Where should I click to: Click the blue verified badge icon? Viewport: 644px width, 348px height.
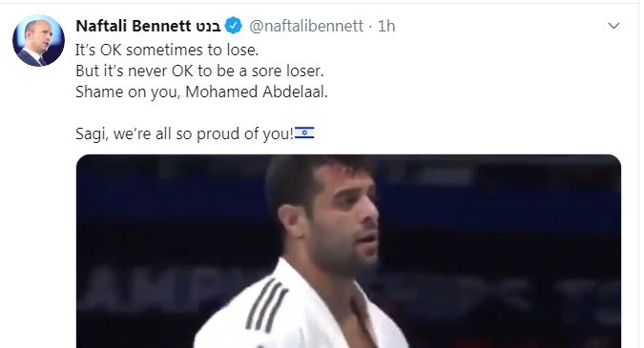click(234, 26)
